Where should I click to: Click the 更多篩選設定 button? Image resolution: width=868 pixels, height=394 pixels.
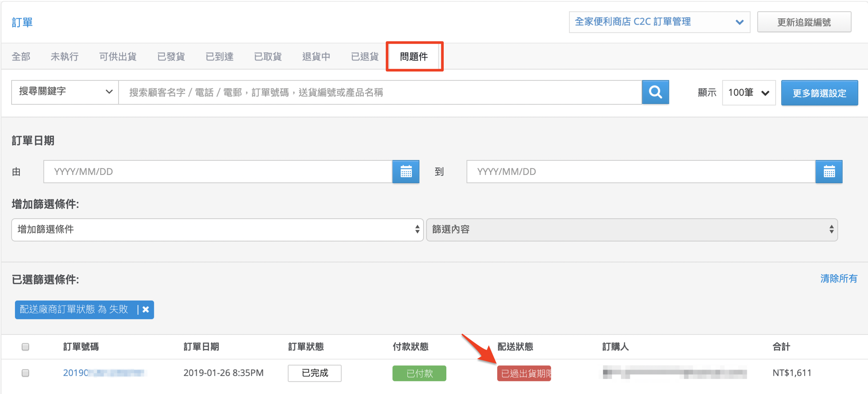819,93
